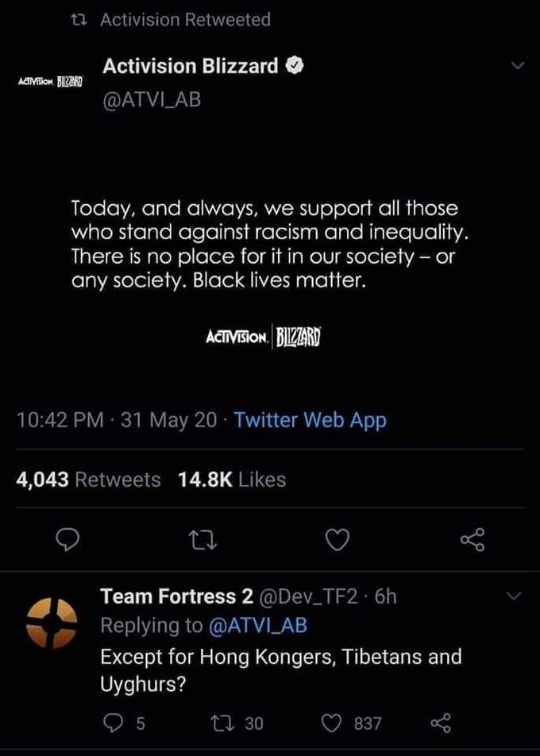This screenshot has height=756, width=540.
Task: Expand options chevron on Team Fortress 2 reply
Action: click(515, 597)
